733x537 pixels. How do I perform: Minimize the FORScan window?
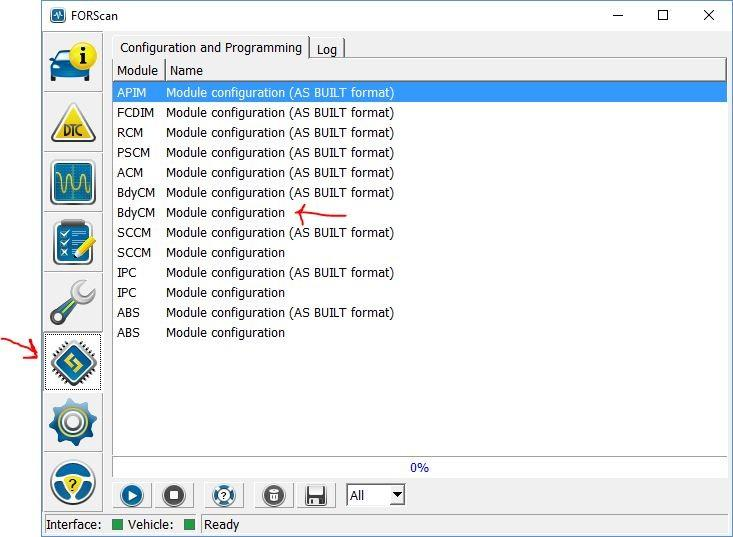[618, 15]
